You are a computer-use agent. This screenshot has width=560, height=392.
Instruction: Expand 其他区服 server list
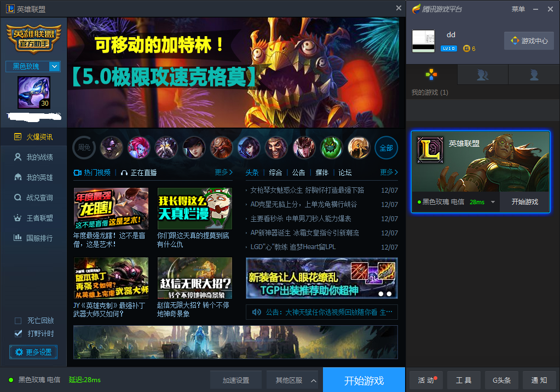coord(293,380)
